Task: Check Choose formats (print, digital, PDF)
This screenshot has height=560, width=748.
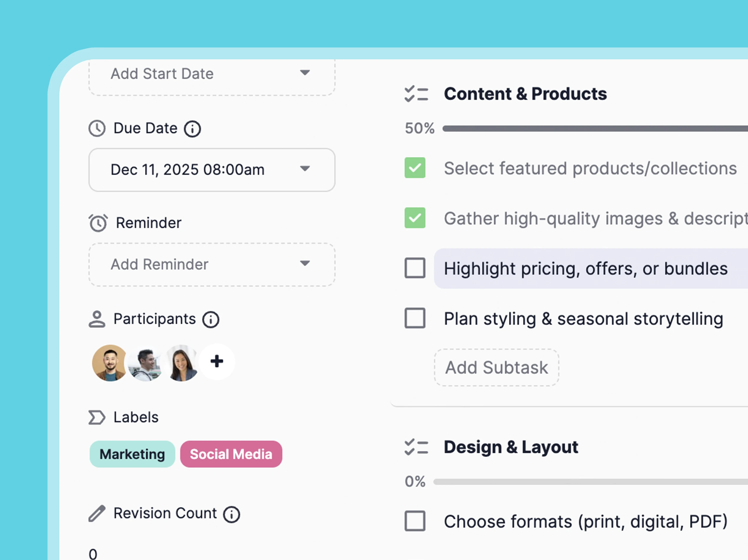Action: tap(416, 521)
